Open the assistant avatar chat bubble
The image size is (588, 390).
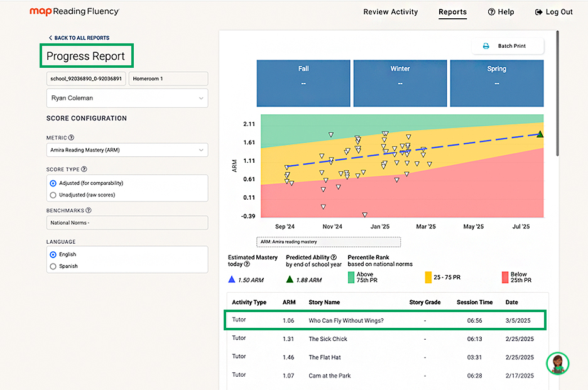[x=558, y=364]
